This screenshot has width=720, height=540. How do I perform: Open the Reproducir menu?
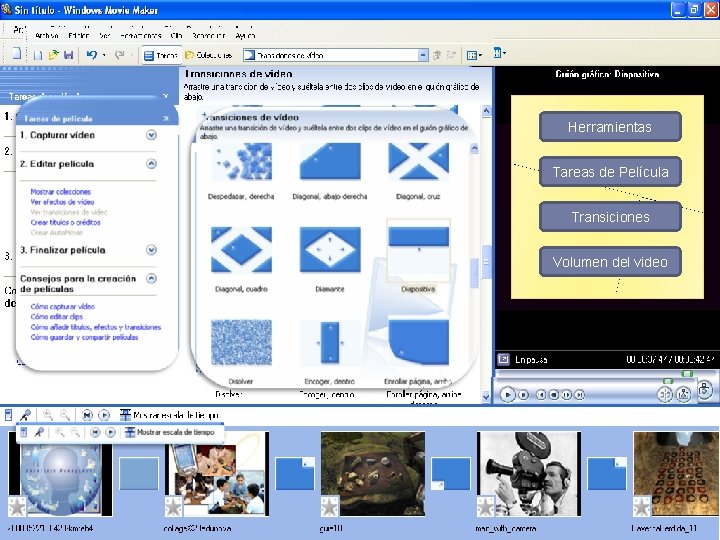click(x=208, y=35)
